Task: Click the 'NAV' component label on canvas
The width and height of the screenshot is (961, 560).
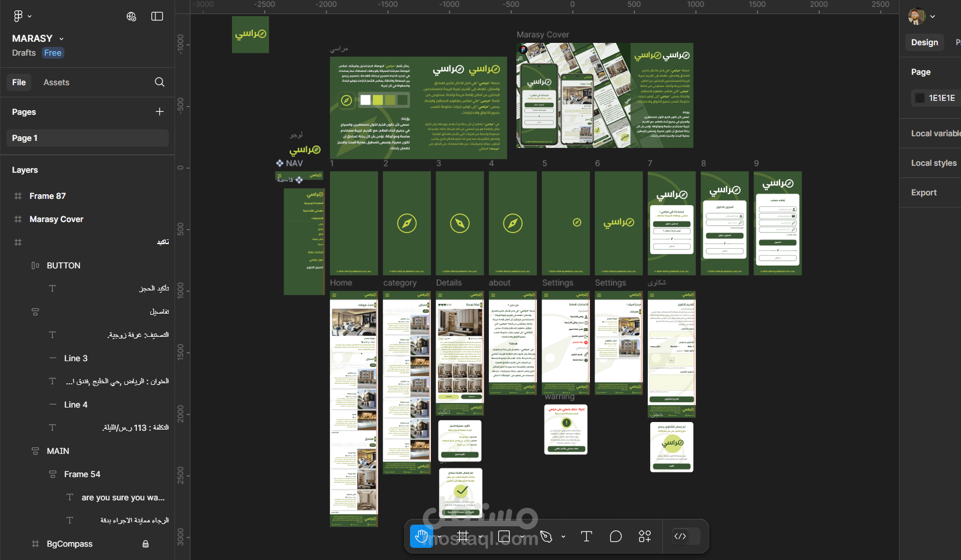Action: [295, 163]
